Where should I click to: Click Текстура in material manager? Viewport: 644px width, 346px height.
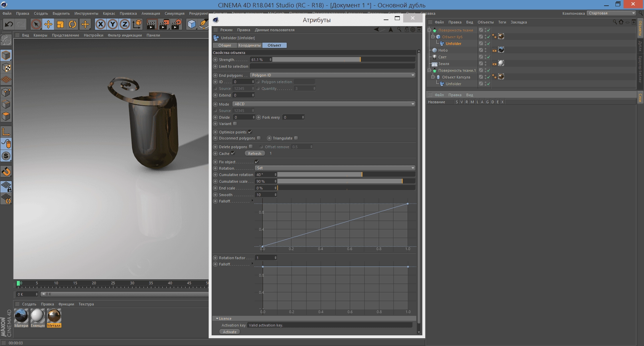pos(86,304)
